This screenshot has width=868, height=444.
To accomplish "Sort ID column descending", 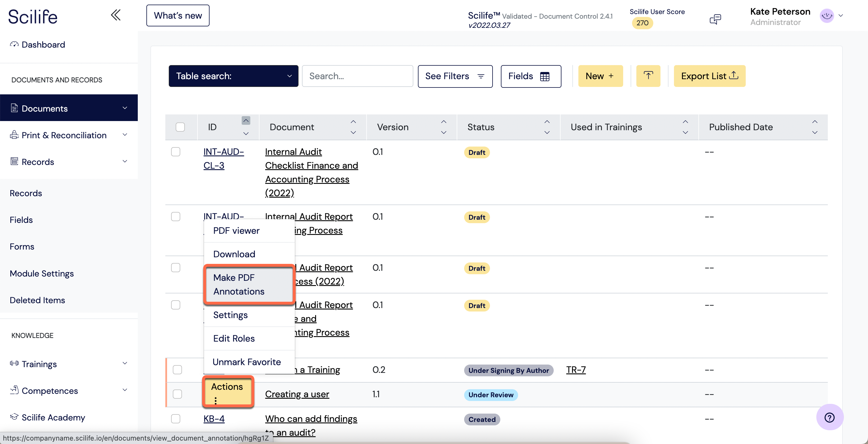I will click(246, 134).
